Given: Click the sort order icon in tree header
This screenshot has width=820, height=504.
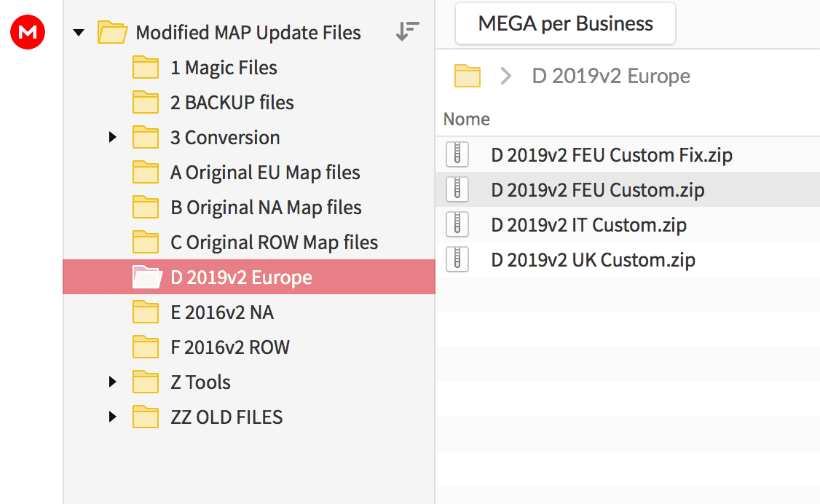Looking at the screenshot, I should pyautogui.click(x=407, y=31).
